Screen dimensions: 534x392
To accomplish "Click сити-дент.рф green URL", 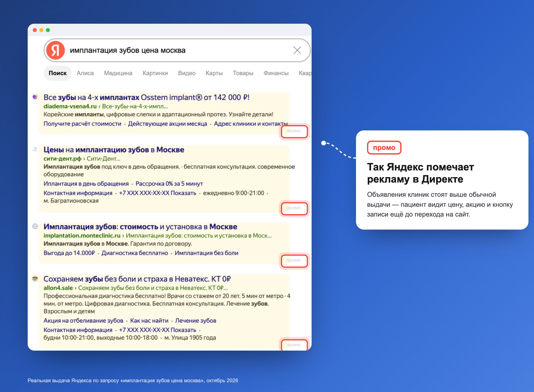I will [x=62, y=159].
